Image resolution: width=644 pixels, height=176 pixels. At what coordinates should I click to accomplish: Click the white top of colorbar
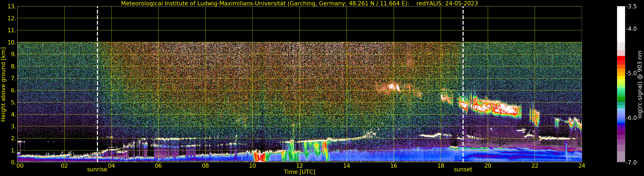(621, 24)
